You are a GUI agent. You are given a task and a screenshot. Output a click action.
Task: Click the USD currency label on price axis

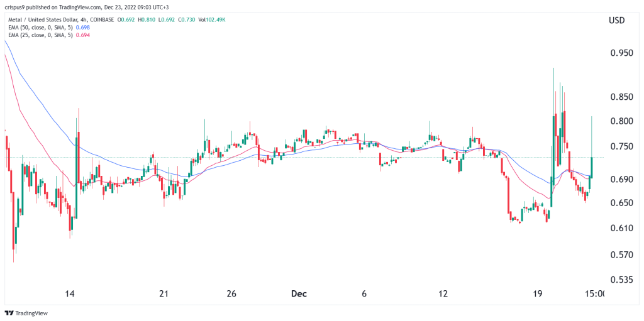tap(616, 20)
